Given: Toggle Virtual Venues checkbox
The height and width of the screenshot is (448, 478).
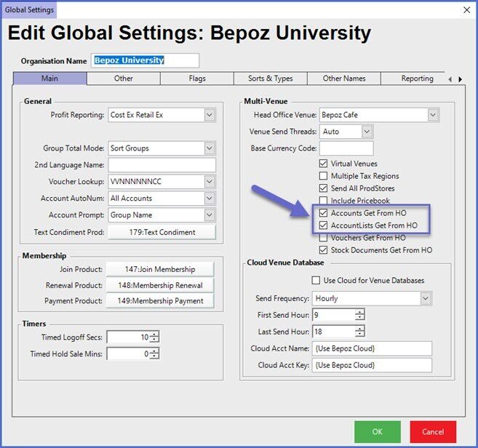Looking at the screenshot, I should [324, 164].
